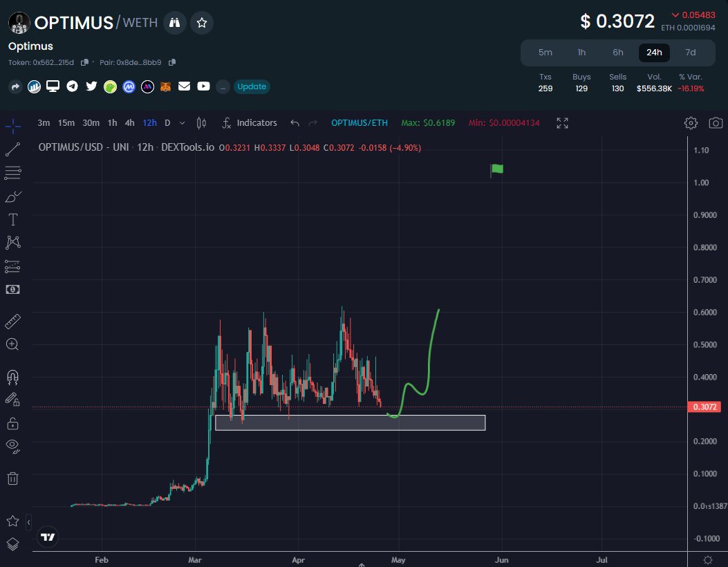Select the crosshair cursor tool
The image size is (728, 567).
pos(12,126)
